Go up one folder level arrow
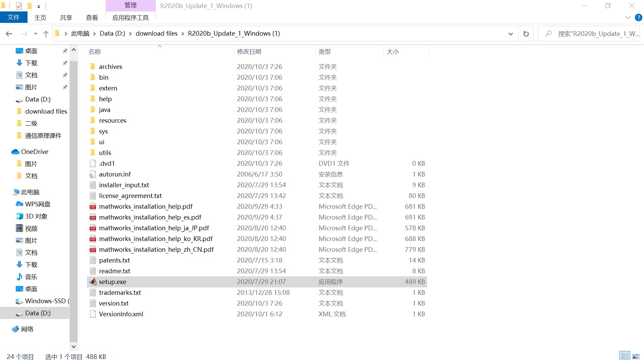 [x=46, y=34]
